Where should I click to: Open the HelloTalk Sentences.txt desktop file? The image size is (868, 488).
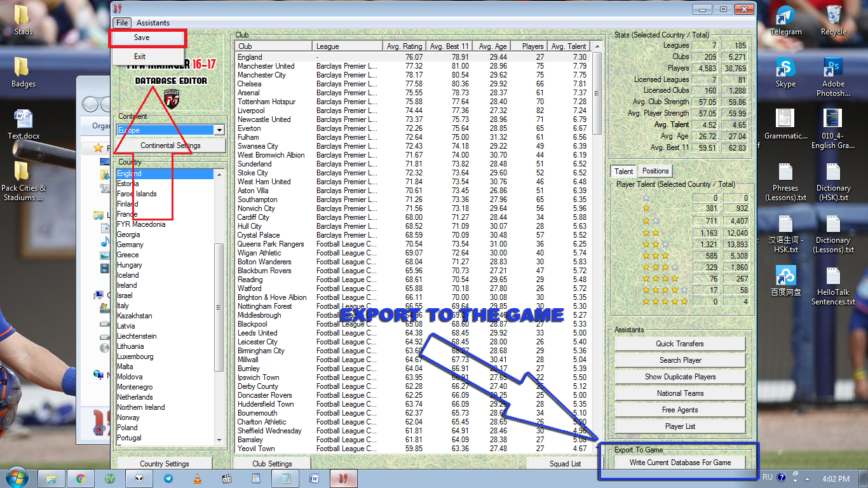pyautogui.click(x=833, y=285)
